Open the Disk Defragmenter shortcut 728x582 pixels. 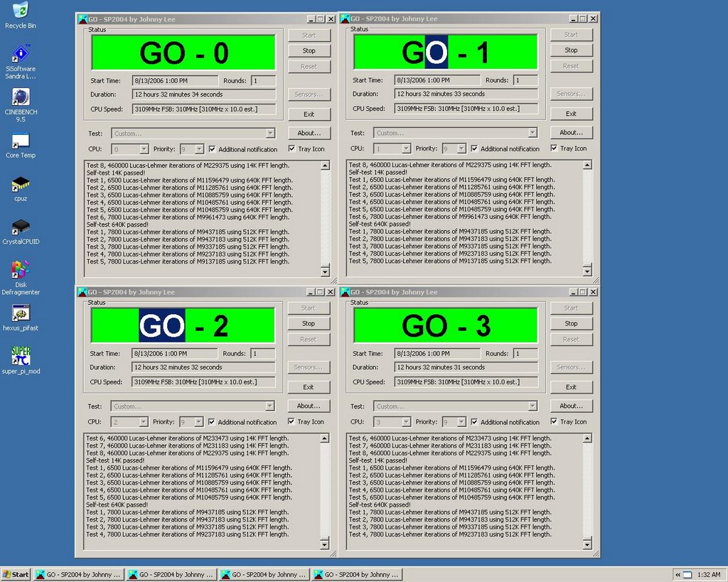21,278
